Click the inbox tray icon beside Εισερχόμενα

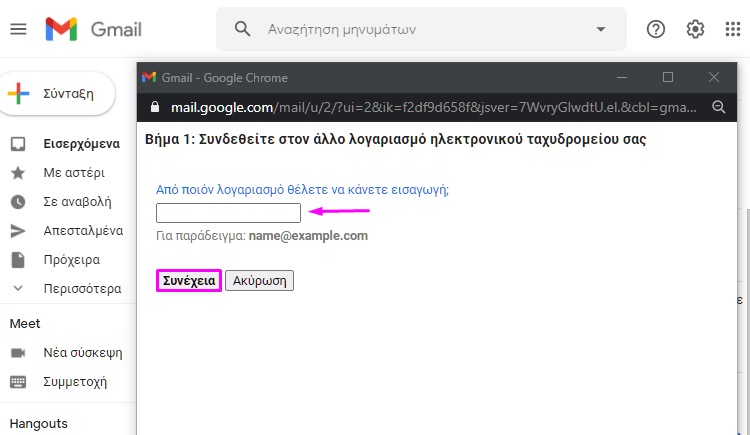point(18,144)
